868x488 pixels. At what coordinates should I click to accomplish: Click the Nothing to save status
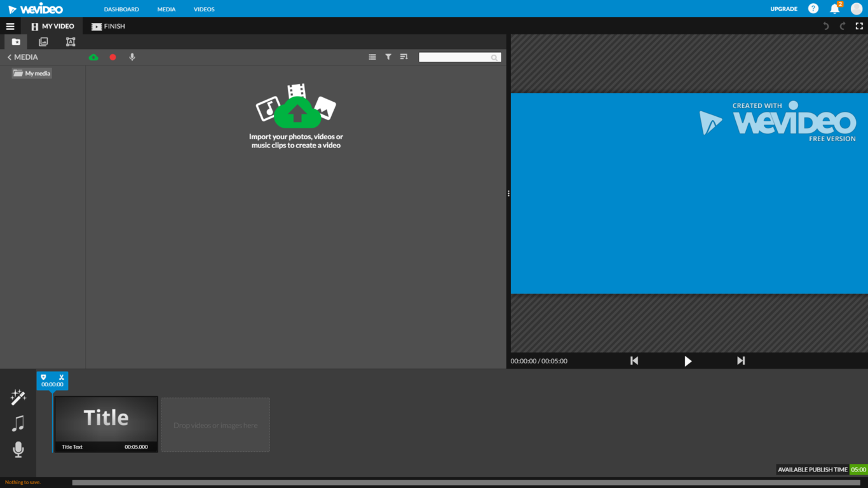click(23, 482)
